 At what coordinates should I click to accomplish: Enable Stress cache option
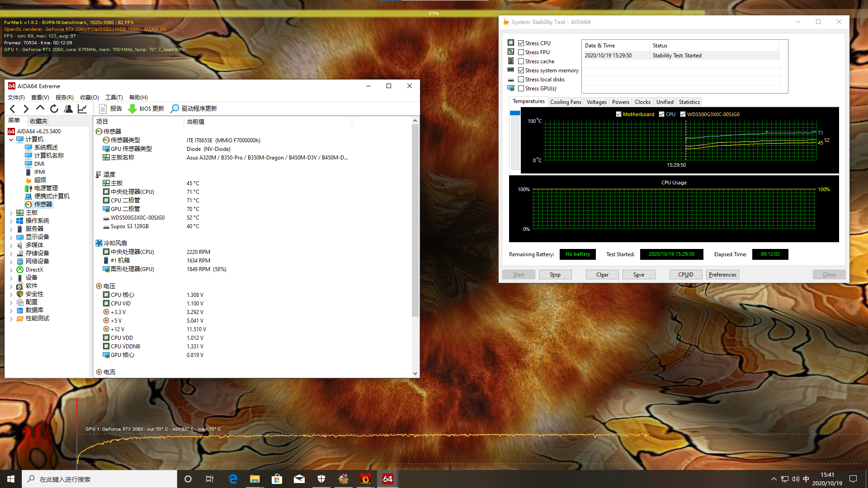coord(521,61)
